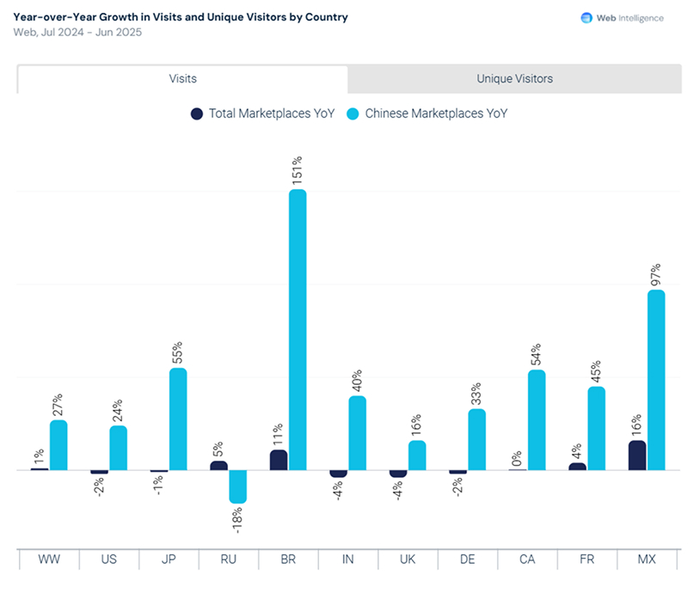Click the CA 54% Chinese Marketplaces bar

tap(537, 420)
